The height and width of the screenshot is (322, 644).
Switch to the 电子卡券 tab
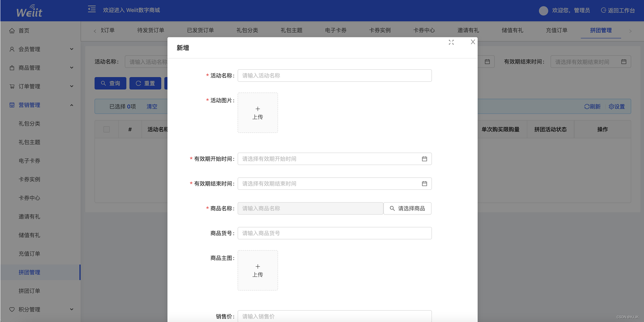336,30
